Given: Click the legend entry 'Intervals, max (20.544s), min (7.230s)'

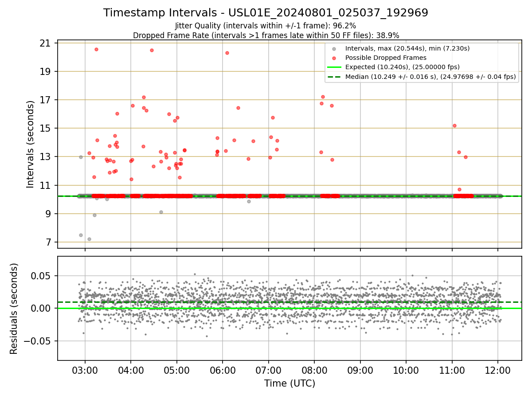Looking at the screenshot, I should [x=407, y=48].
